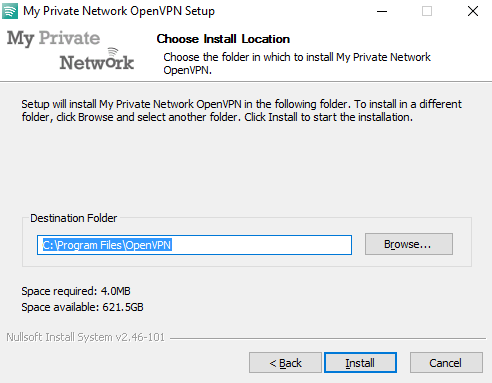Viewport: 492px width, 383px height.
Task: Click the Destination Folder group label
Action: 74,218
